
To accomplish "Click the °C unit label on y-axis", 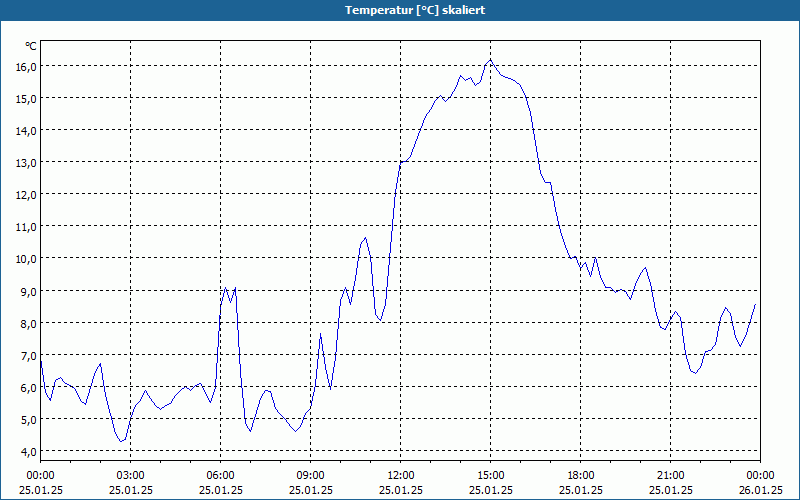I will pos(31,46).
